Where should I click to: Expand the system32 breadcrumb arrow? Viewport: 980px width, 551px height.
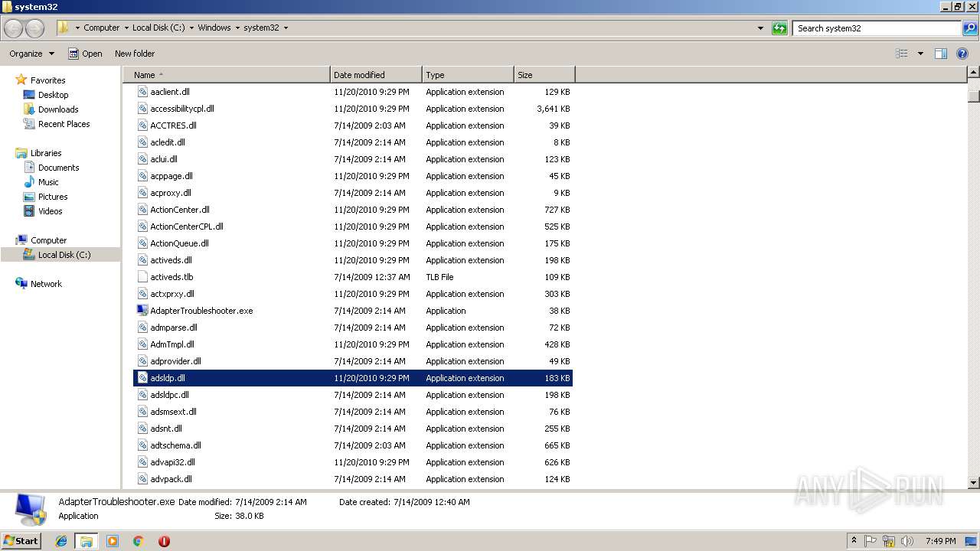click(286, 28)
